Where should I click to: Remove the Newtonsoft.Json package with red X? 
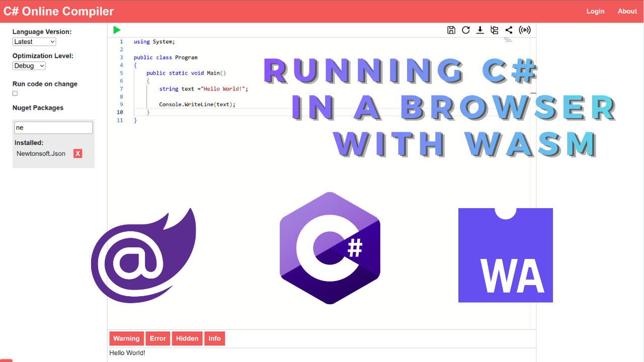coord(77,153)
